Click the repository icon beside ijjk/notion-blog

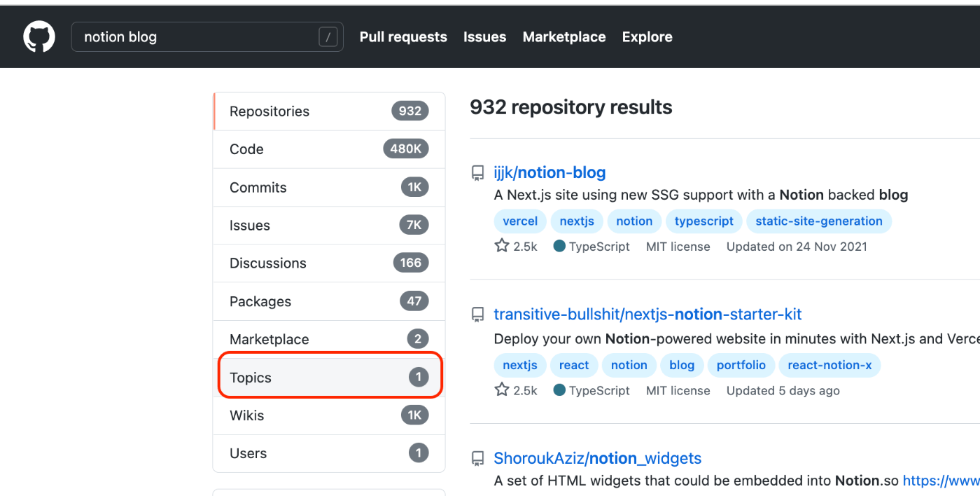coord(477,173)
